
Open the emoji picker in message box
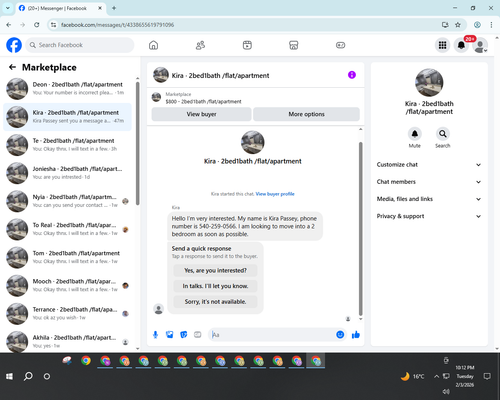[x=340, y=335]
